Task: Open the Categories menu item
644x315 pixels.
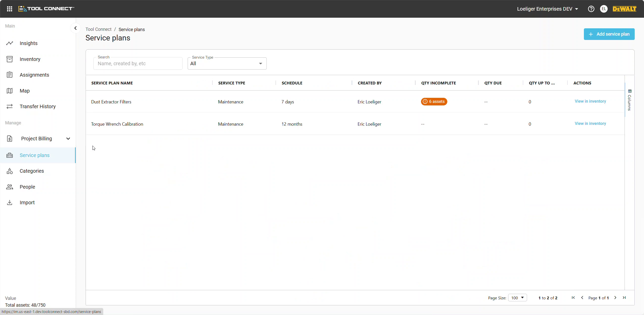Action: 38,171
